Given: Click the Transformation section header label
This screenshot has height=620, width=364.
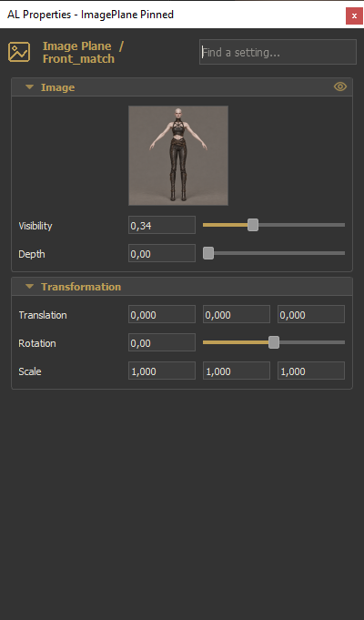Looking at the screenshot, I should [81, 287].
